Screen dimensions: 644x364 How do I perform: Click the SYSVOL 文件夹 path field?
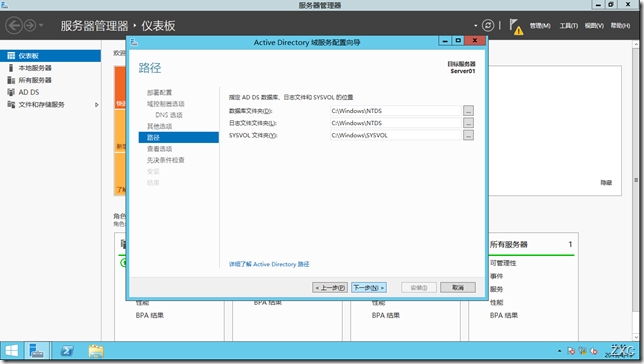[x=396, y=135]
